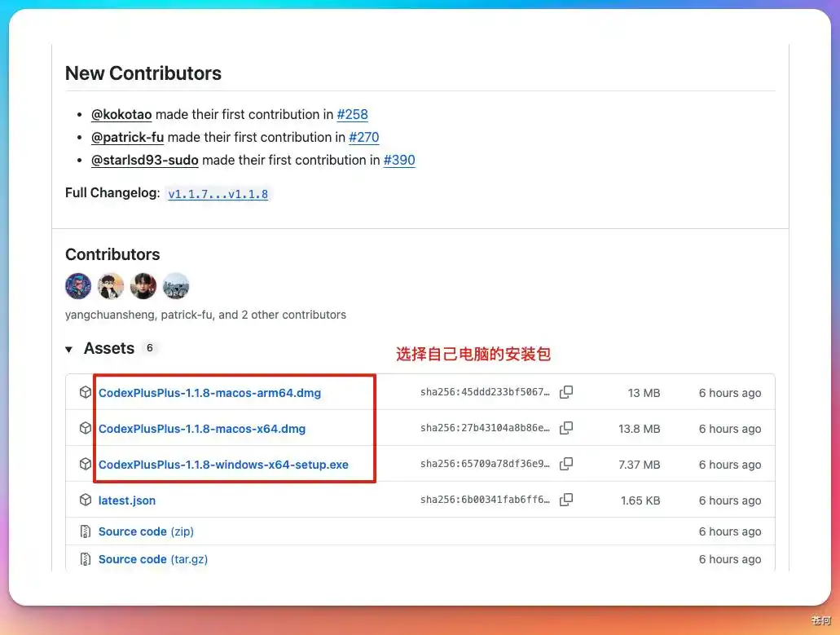
Task: Click the yangchuansheng, patrick-fu contributors text
Action: pyautogui.click(x=205, y=315)
